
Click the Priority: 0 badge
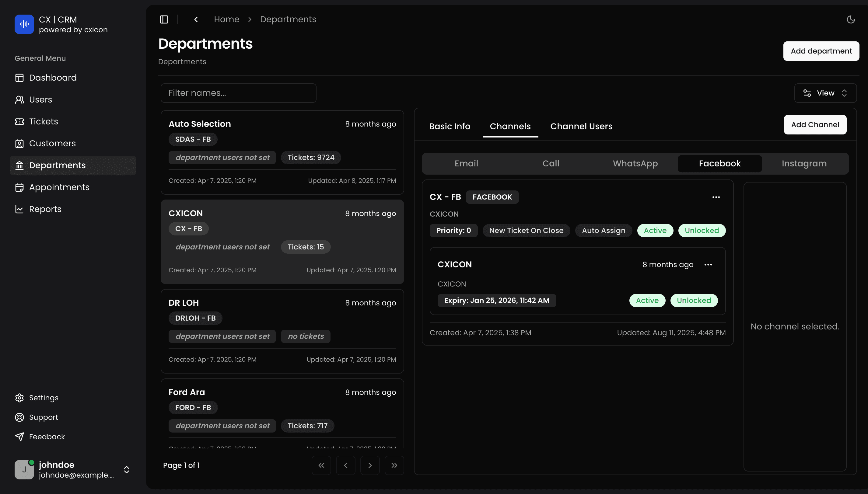[x=453, y=231]
